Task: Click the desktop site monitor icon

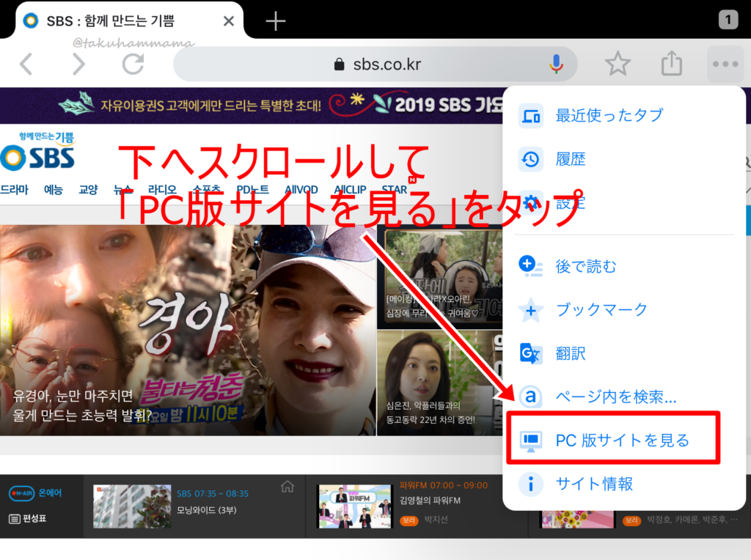Action: pos(531,441)
